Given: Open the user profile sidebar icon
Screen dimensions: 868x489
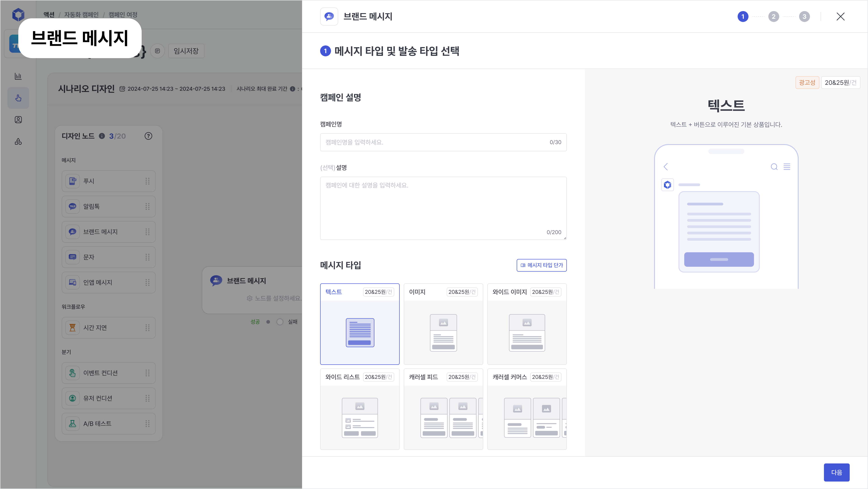Looking at the screenshot, I should pyautogui.click(x=18, y=120).
